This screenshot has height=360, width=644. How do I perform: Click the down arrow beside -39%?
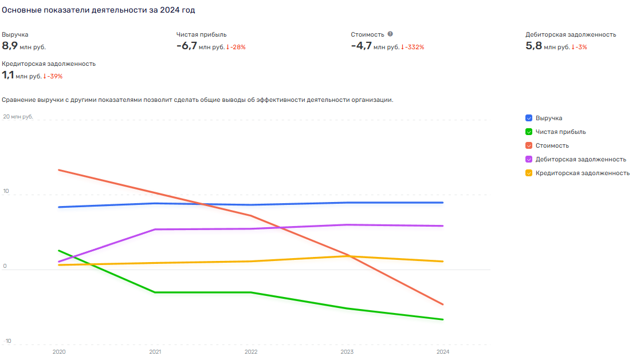point(45,76)
